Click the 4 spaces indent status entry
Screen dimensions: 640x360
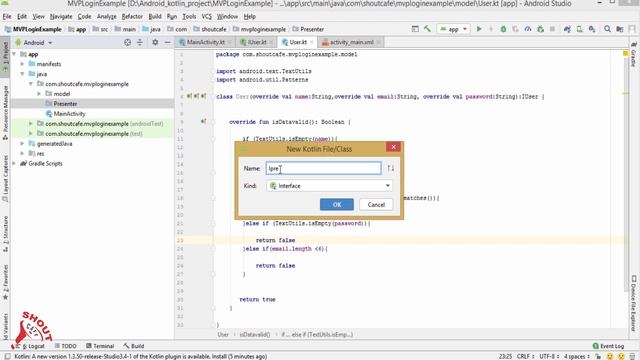tap(577, 356)
